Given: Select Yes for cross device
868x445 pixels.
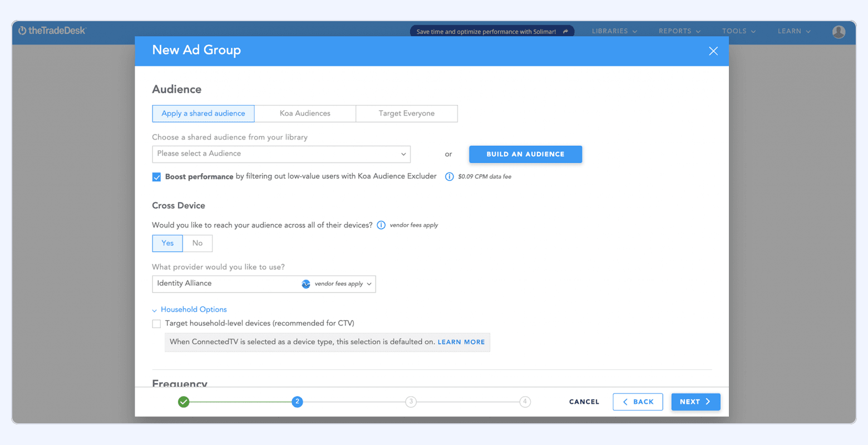Looking at the screenshot, I should tap(167, 243).
